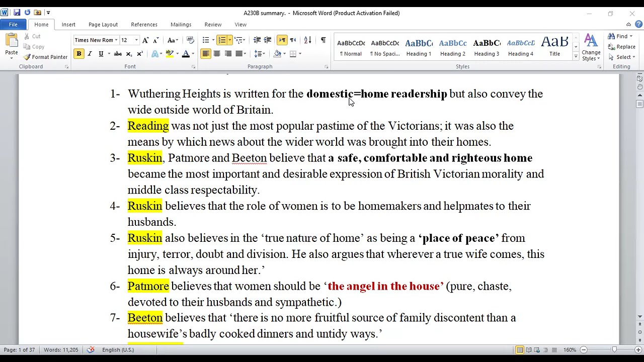Screen dimensions: 644x362
Task: Save the document from Quick Access Toolbar
Action: pos(17,13)
